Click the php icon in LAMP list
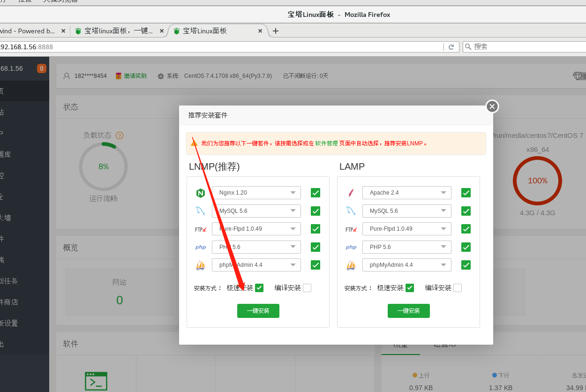Viewport: 586px width, 392px height. tap(351, 247)
